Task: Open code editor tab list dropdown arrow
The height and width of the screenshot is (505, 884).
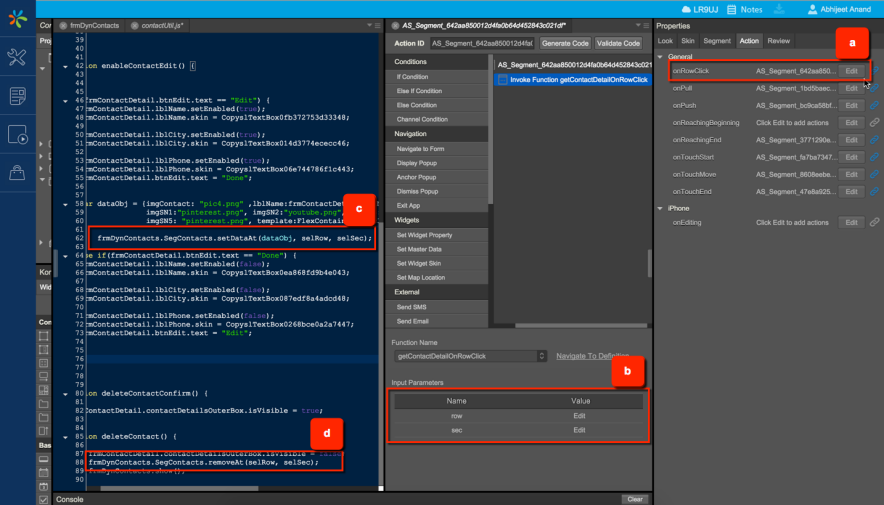Action: [369, 25]
